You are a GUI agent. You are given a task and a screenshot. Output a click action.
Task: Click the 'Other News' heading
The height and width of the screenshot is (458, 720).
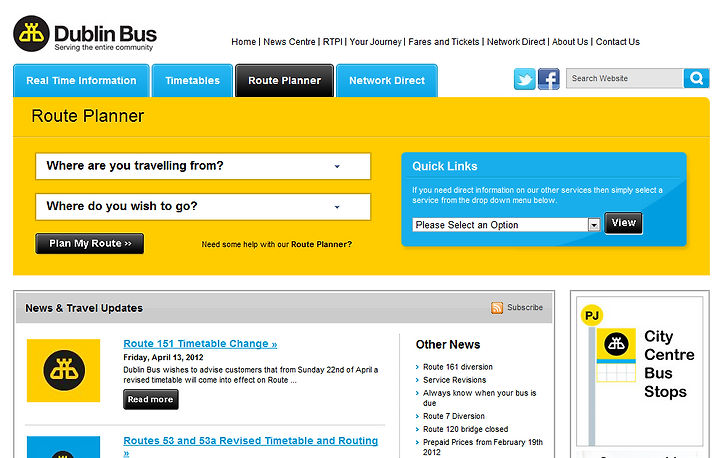[448, 345]
